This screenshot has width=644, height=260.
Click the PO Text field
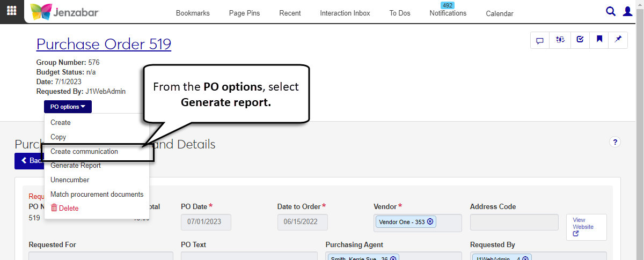pos(249,256)
